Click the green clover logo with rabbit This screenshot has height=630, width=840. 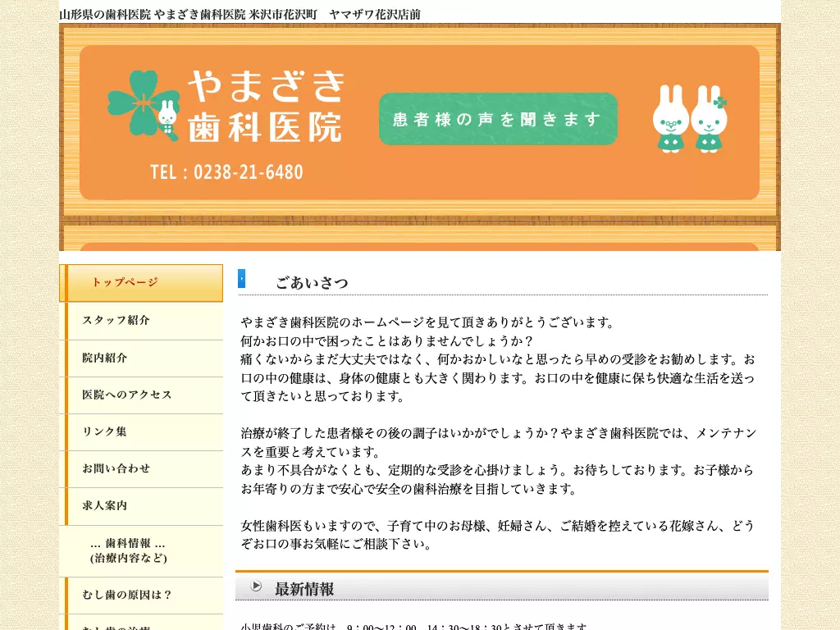[144, 106]
